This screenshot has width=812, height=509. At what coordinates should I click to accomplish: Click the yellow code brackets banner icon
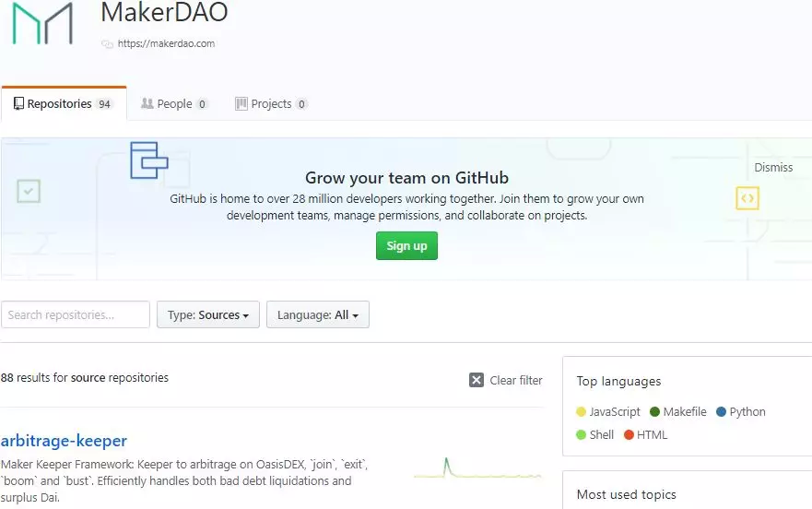(747, 198)
